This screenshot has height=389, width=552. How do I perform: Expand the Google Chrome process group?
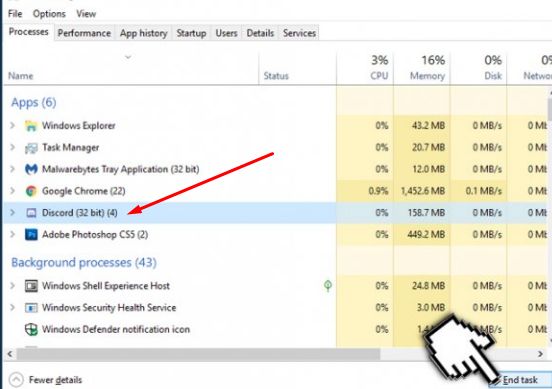tap(13, 191)
